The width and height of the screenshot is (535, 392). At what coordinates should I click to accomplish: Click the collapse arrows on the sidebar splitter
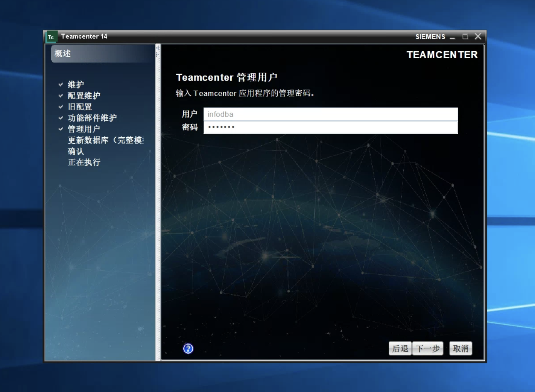point(158,51)
